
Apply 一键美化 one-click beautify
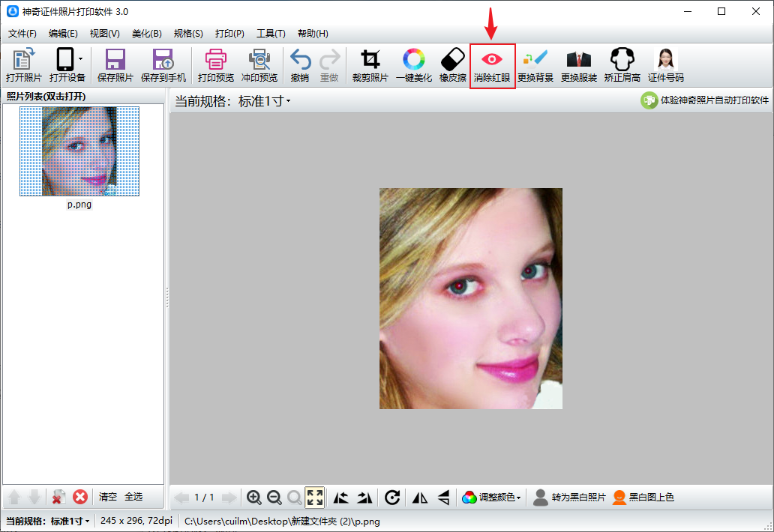pos(413,66)
